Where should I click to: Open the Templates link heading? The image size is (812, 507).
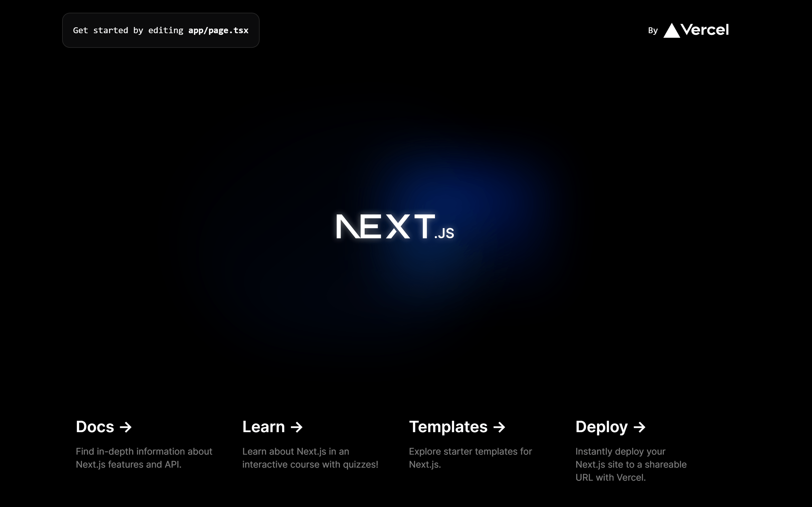[x=457, y=427]
